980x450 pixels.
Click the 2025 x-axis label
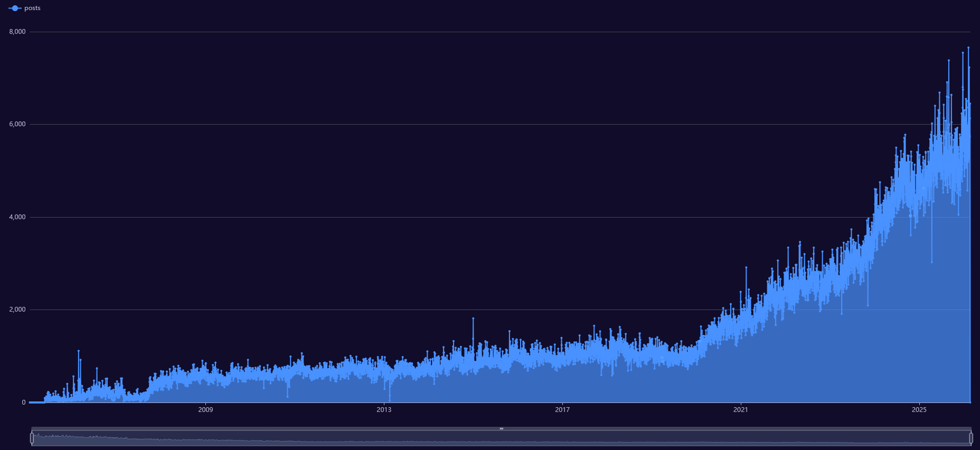tap(919, 410)
